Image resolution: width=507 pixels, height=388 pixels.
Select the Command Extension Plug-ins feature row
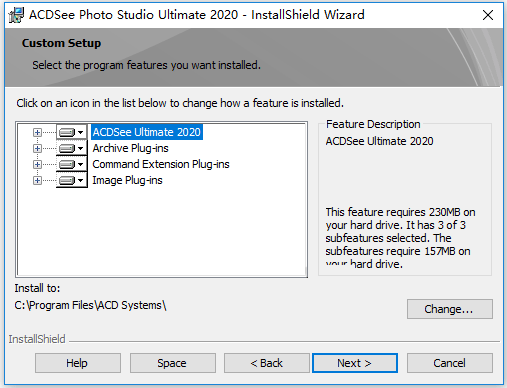click(161, 164)
